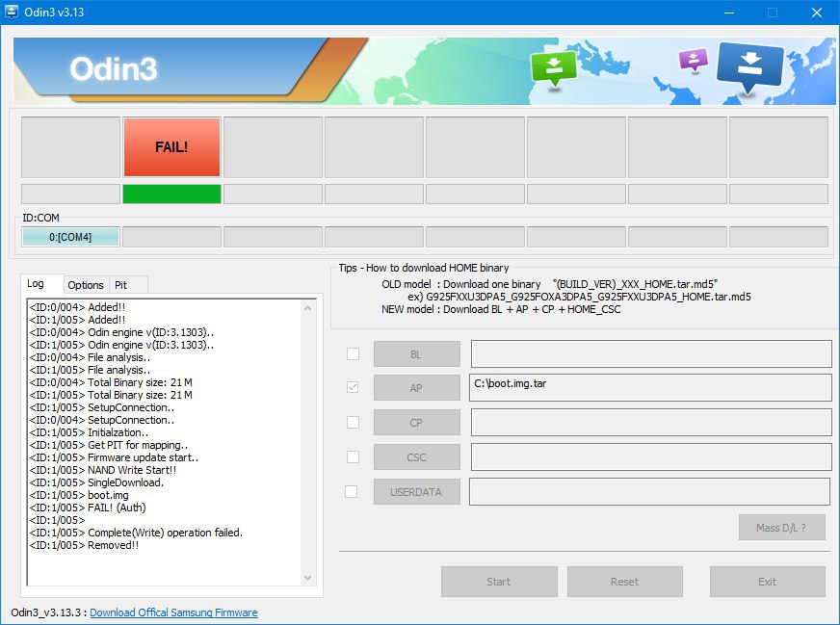Click the 'ID:COM' label
Screen dimensions: 840x625
pos(40,218)
